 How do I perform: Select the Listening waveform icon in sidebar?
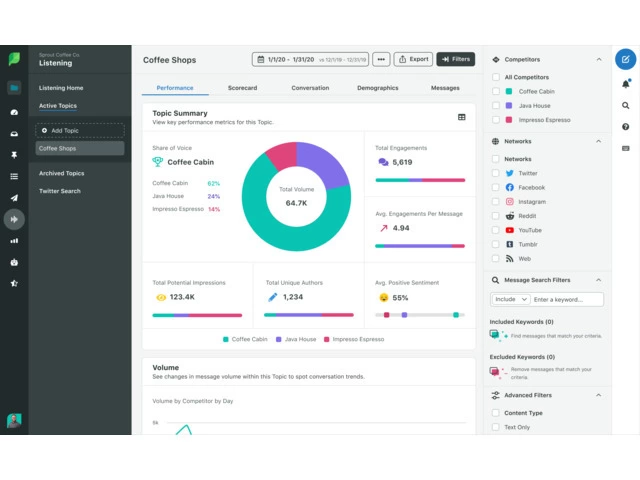click(x=14, y=220)
